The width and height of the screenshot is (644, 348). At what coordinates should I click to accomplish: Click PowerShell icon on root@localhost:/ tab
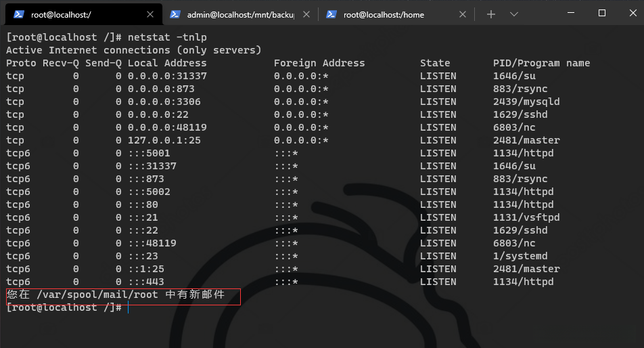coord(18,14)
